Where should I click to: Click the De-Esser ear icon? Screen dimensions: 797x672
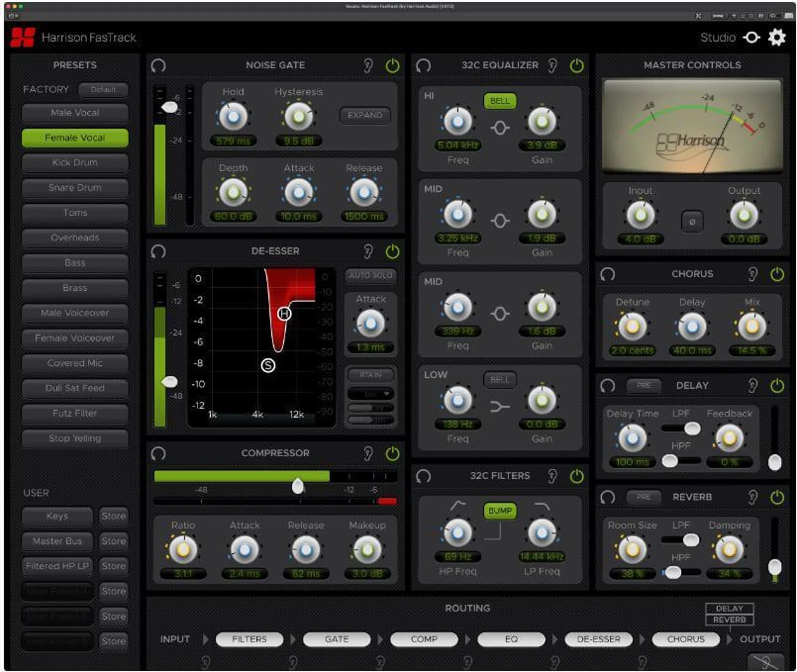point(368,251)
